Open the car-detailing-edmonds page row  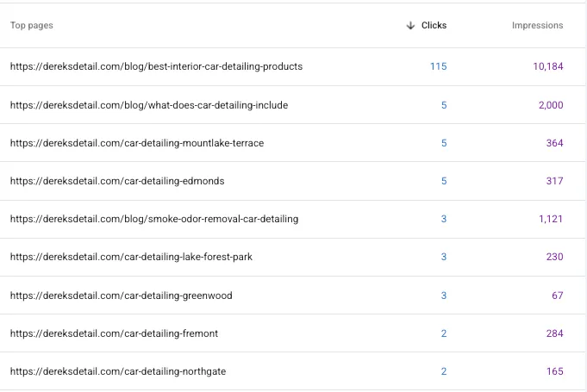click(x=293, y=181)
